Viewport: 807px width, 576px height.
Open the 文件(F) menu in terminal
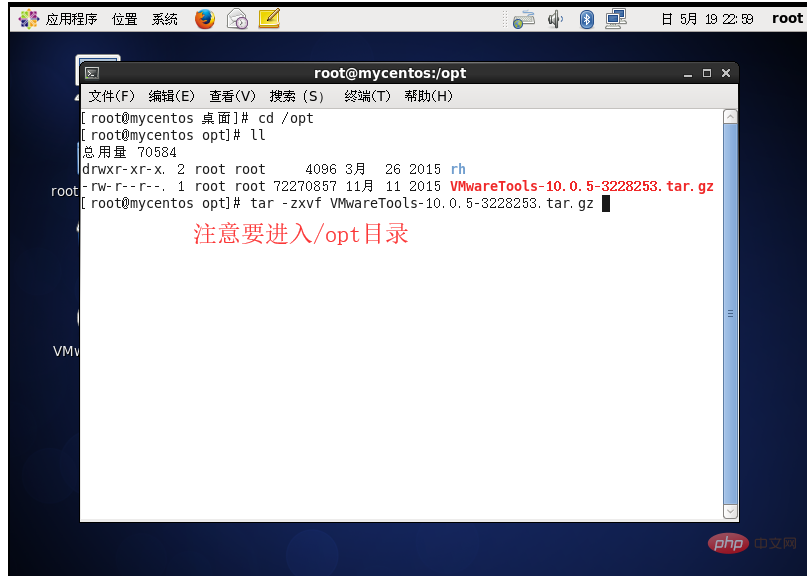click(x=111, y=96)
